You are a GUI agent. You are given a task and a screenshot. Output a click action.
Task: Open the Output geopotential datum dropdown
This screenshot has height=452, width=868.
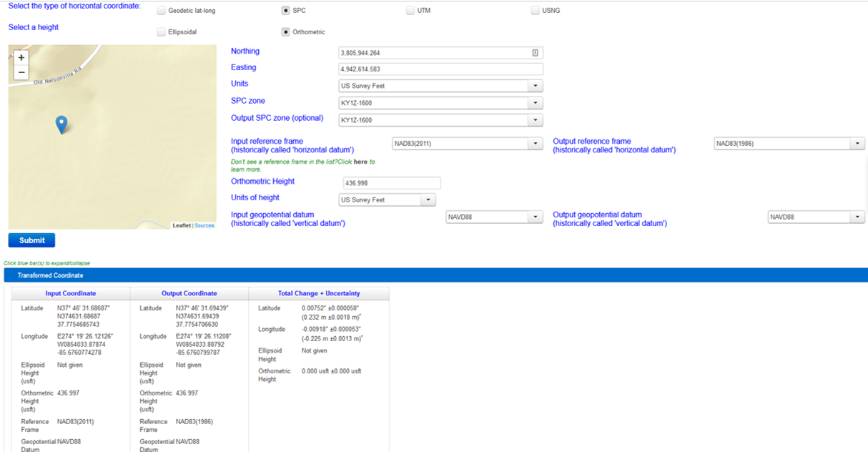[857, 217]
